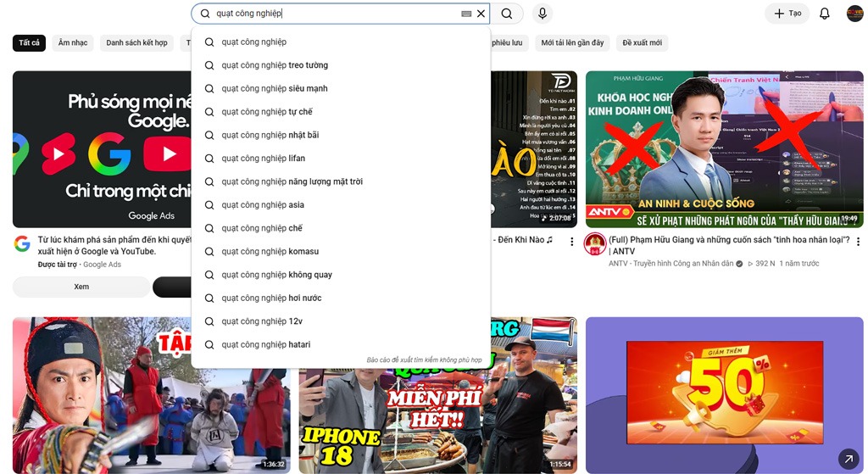
Task: Click magnifier icon beside 'hatari' suggestion
Action: 209,344
